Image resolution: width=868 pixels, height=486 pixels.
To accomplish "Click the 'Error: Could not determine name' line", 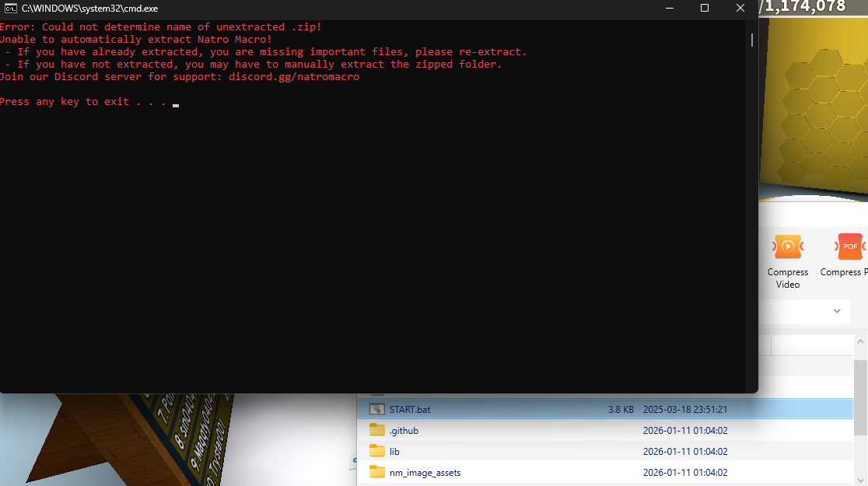I will (x=160, y=27).
